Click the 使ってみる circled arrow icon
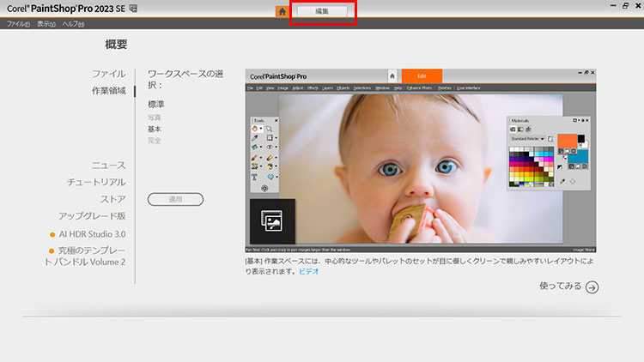Viewport: 644px width, 362px height. tap(592, 287)
